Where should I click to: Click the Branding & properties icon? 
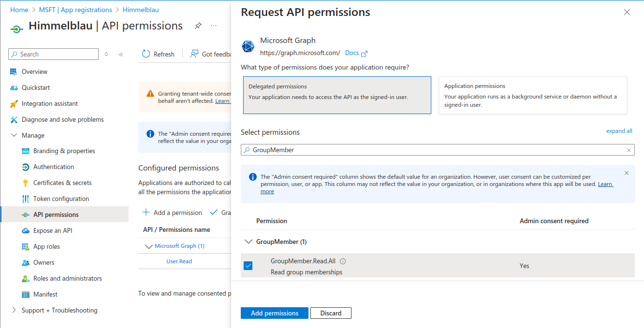click(x=26, y=151)
